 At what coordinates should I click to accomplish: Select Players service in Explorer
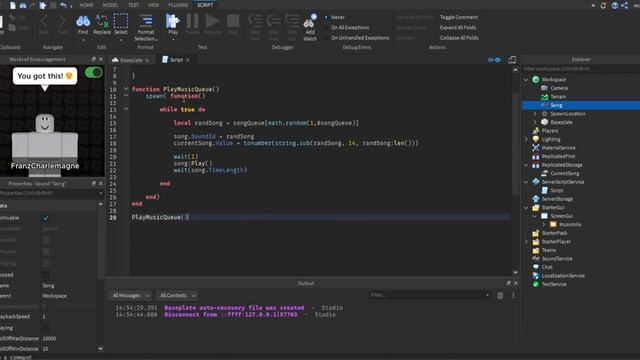(x=549, y=131)
